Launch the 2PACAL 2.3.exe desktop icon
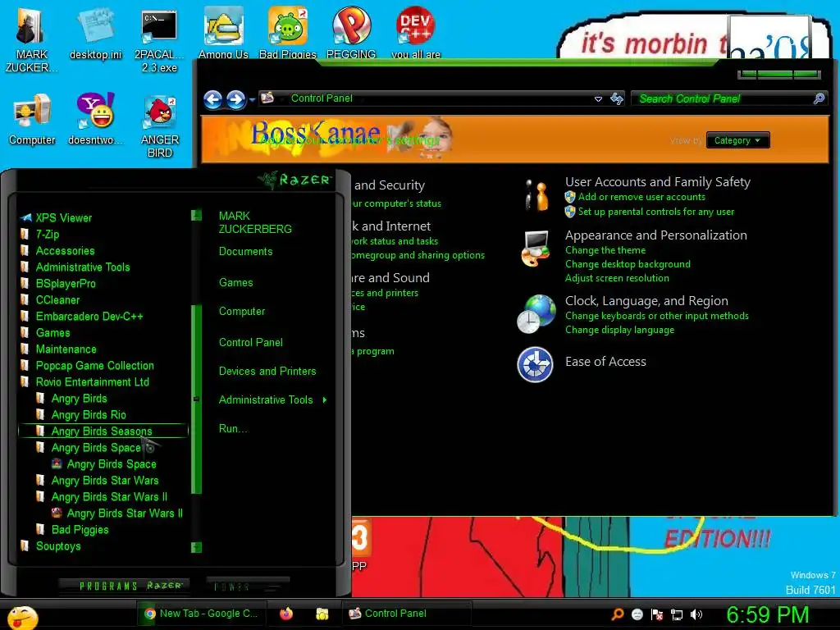840x630 pixels. pyautogui.click(x=159, y=40)
